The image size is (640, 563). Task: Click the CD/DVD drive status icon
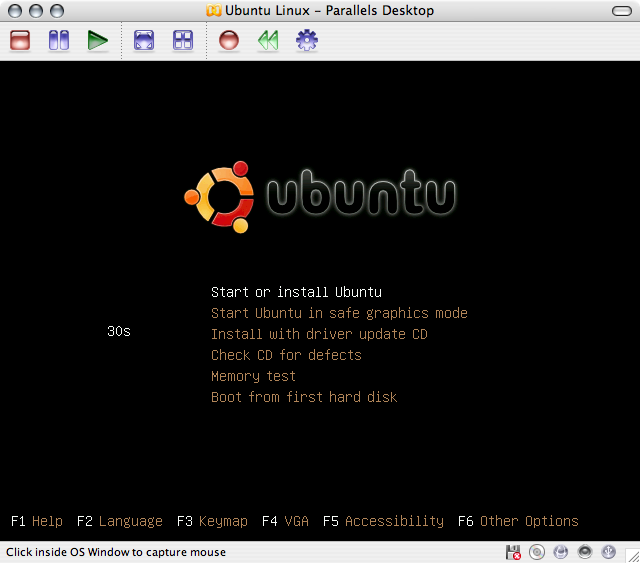pos(537,552)
